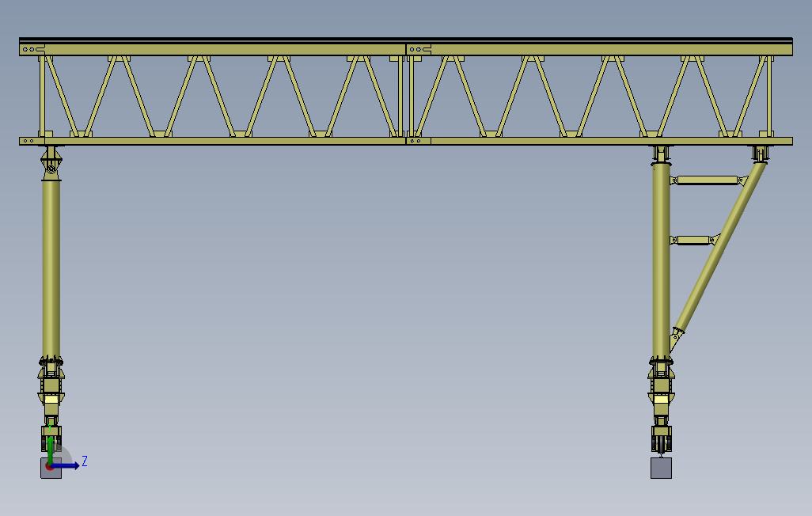Select the connector atop the diagonal brace
Viewport: 812px width, 516px height.
(761, 154)
